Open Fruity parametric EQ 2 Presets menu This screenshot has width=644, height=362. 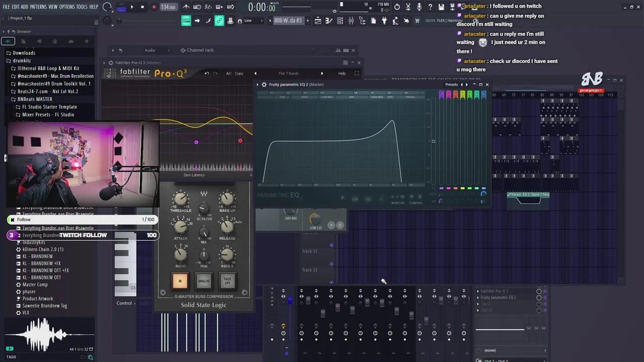click(x=451, y=84)
